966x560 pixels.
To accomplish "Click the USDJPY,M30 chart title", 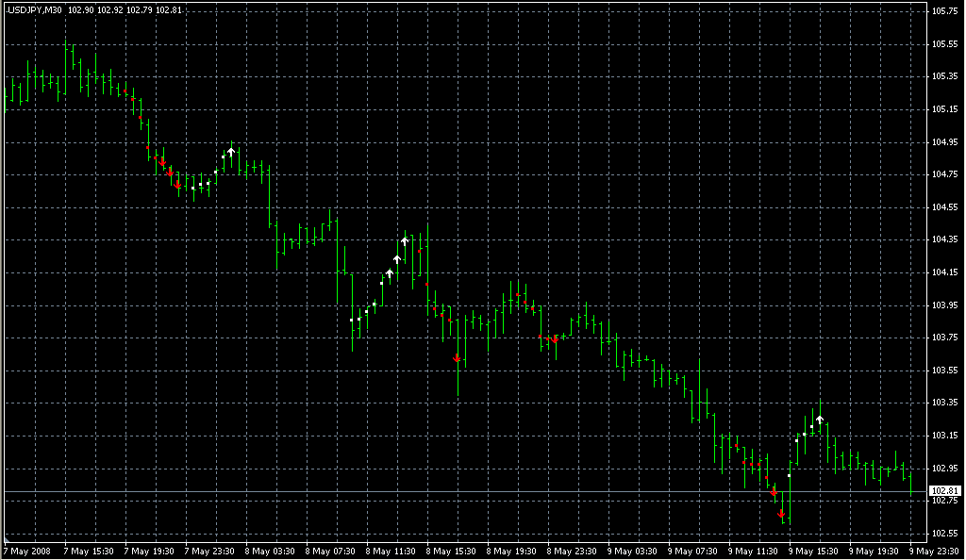I will [35, 9].
